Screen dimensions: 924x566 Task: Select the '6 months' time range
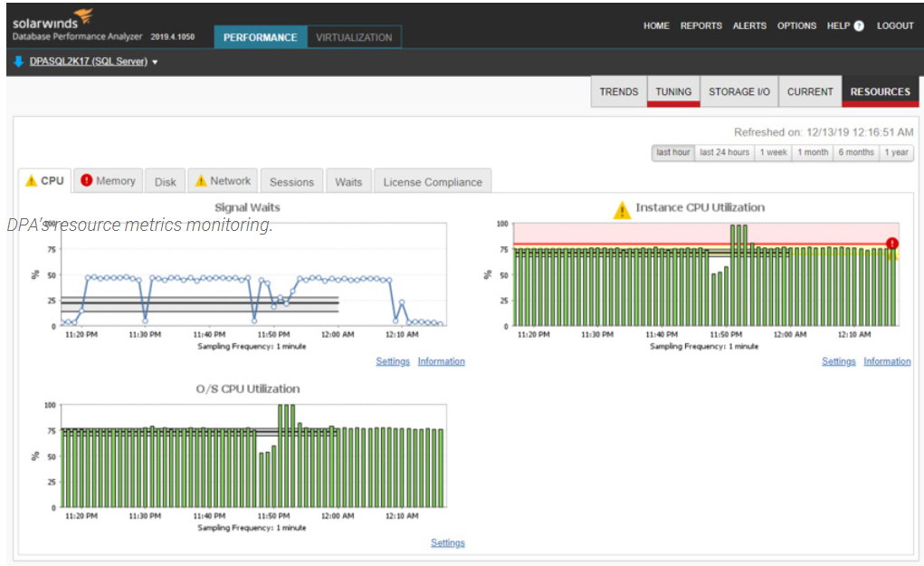coord(856,152)
